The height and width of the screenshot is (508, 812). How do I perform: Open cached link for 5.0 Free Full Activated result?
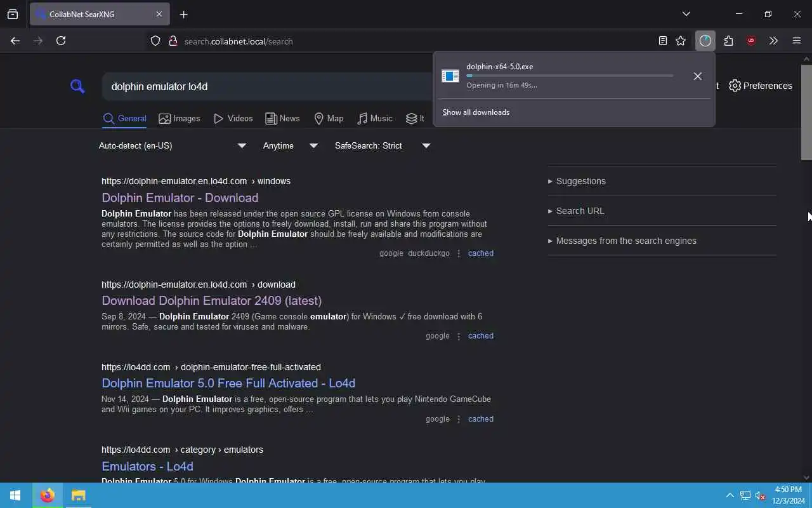click(x=480, y=419)
